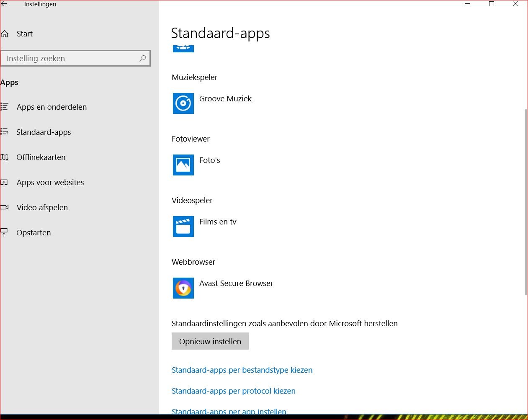Click the partially visible app icon under heading
This screenshot has height=420, width=528.
click(183, 48)
